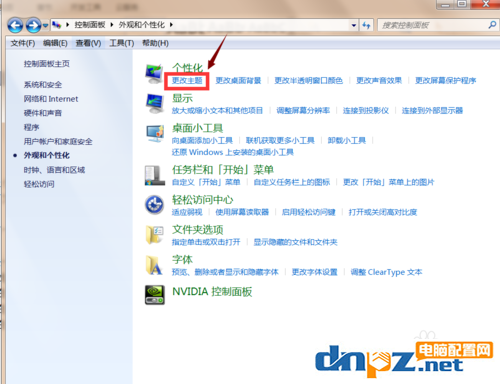
Task: Open 程序 in sidebar
Action: click(x=31, y=127)
